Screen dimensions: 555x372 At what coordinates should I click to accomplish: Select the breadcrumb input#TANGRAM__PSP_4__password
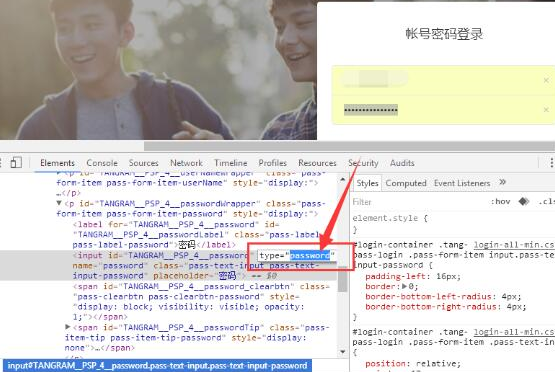[158, 366]
